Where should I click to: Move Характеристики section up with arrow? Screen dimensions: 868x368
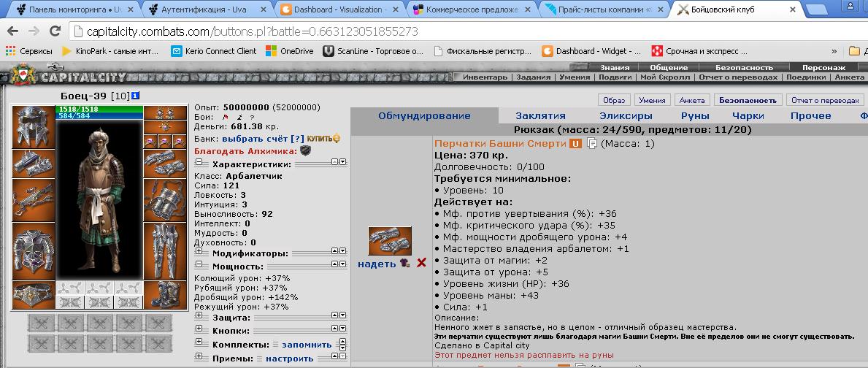point(334,162)
